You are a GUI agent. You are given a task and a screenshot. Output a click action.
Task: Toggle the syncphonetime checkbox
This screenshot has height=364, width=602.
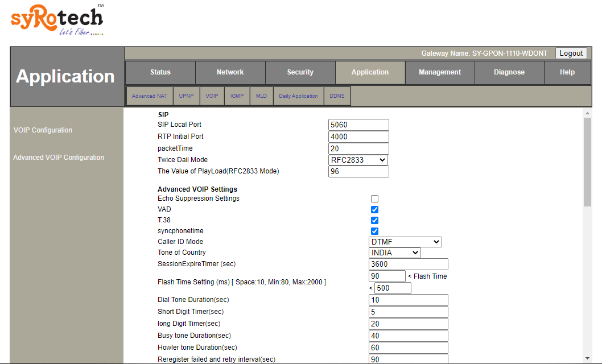tap(374, 231)
